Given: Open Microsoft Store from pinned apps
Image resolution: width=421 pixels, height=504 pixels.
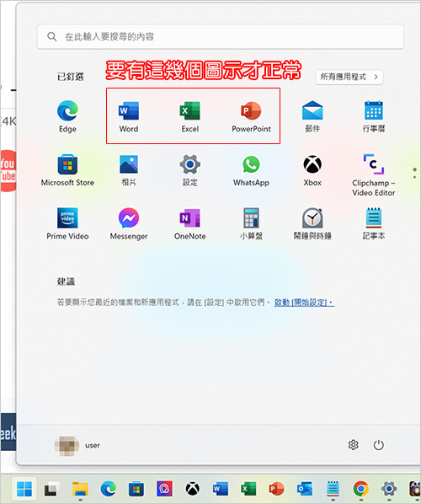Looking at the screenshot, I should 67,170.
